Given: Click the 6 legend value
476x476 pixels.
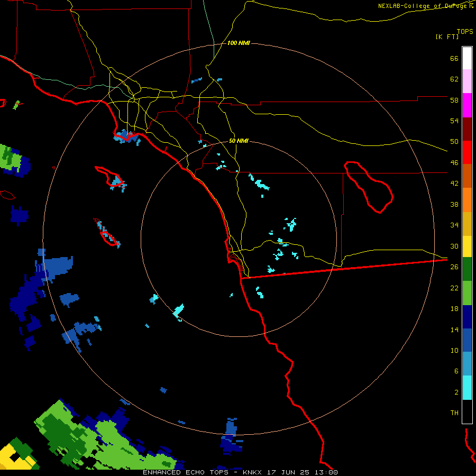Looking at the screenshot, I should 456,371.
